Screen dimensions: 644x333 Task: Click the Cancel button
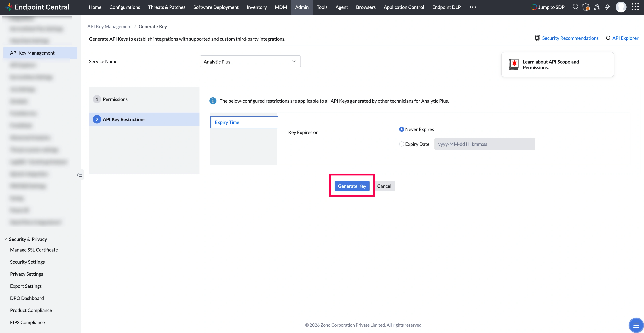point(384,186)
